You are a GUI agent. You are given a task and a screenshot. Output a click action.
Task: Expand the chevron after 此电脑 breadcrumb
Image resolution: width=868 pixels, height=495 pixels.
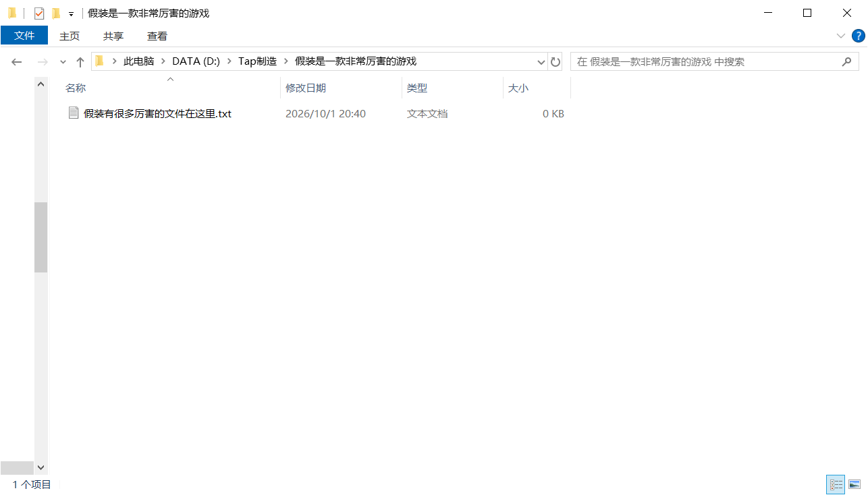click(163, 61)
